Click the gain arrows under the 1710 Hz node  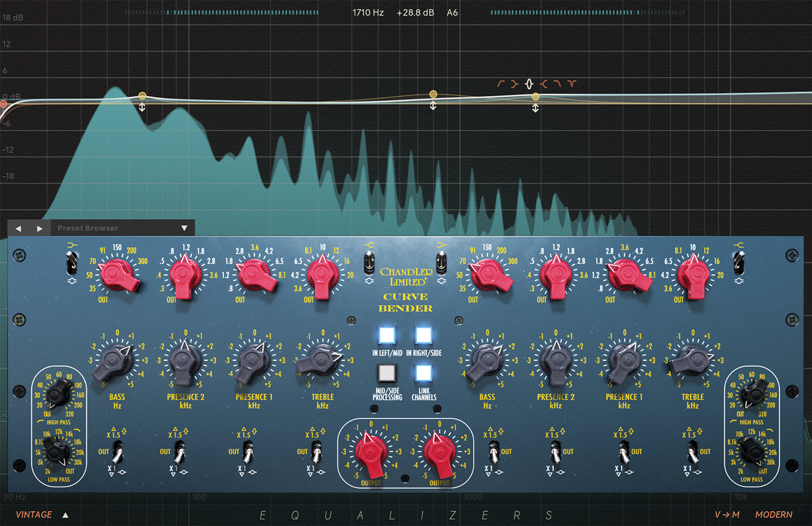[535, 108]
